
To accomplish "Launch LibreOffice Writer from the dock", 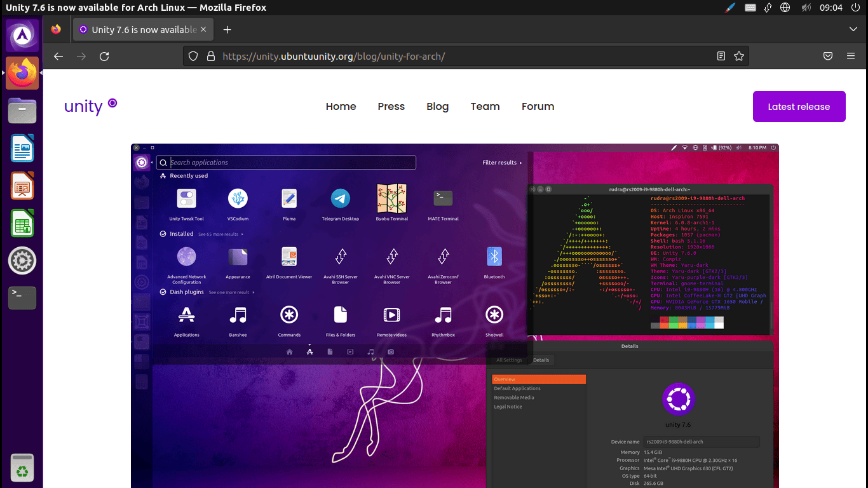I will (x=22, y=149).
